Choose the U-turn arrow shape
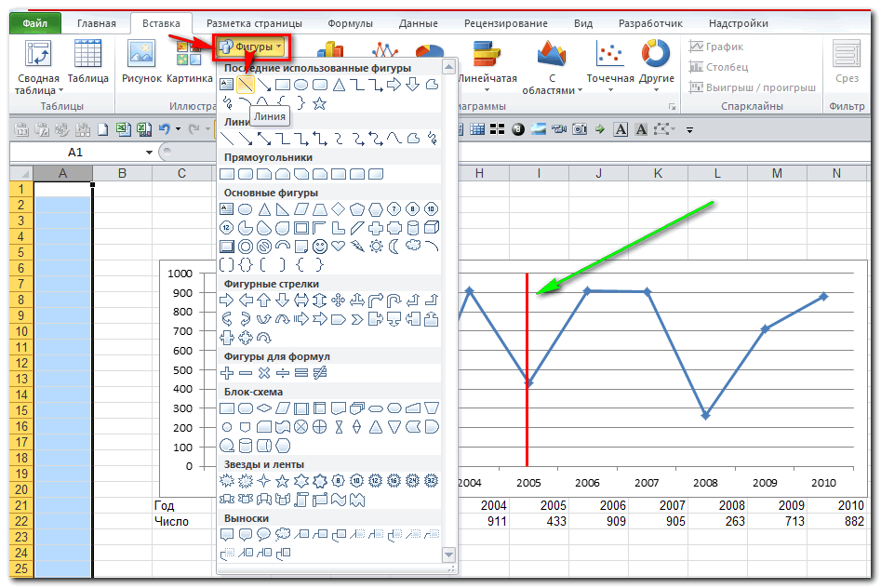This screenshot has height=588, width=881. pyautogui.click(x=394, y=301)
